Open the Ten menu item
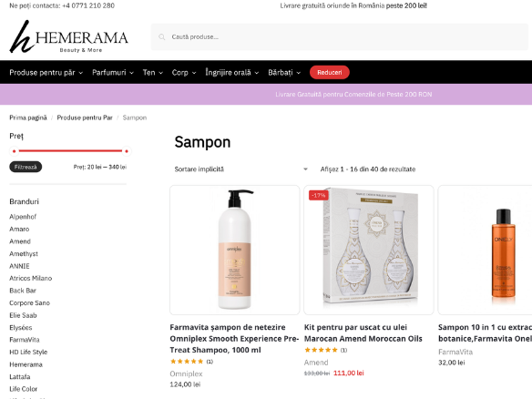This screenshot has height=399, width=532. pyautogui.click(x=153, y=72)
